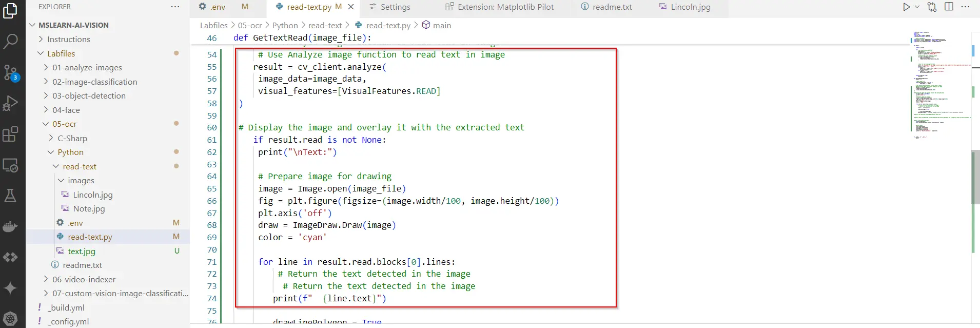The height and width of the screenshot is (328, 980).
Task: Open the Testing flask icon view
Action: [x=10, y=196]
